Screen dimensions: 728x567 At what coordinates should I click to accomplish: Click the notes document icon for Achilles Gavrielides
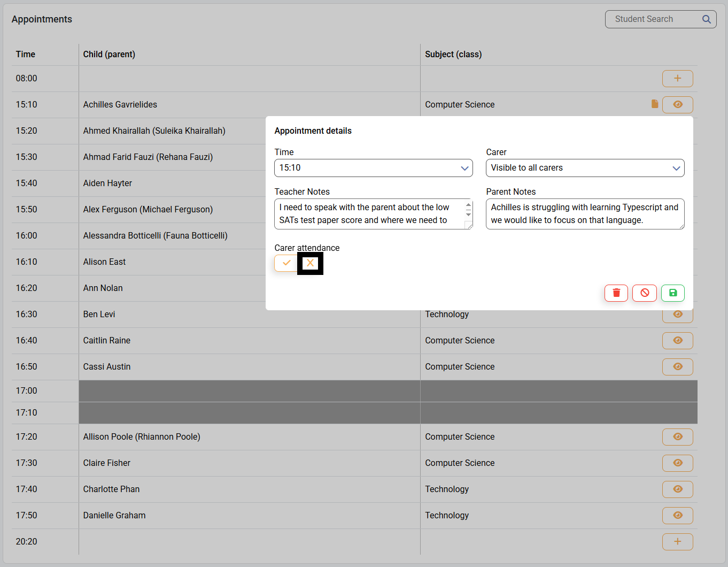[654, 104]
